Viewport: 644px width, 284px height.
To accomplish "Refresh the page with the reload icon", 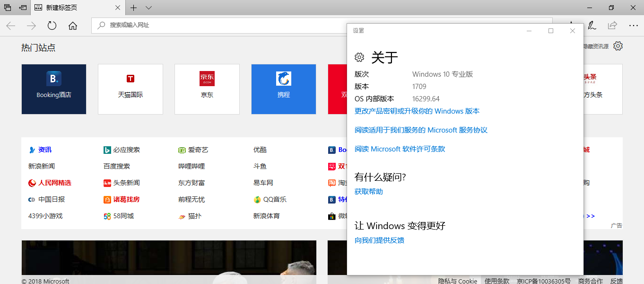I will pyautogui.click(x=52, y=26).
